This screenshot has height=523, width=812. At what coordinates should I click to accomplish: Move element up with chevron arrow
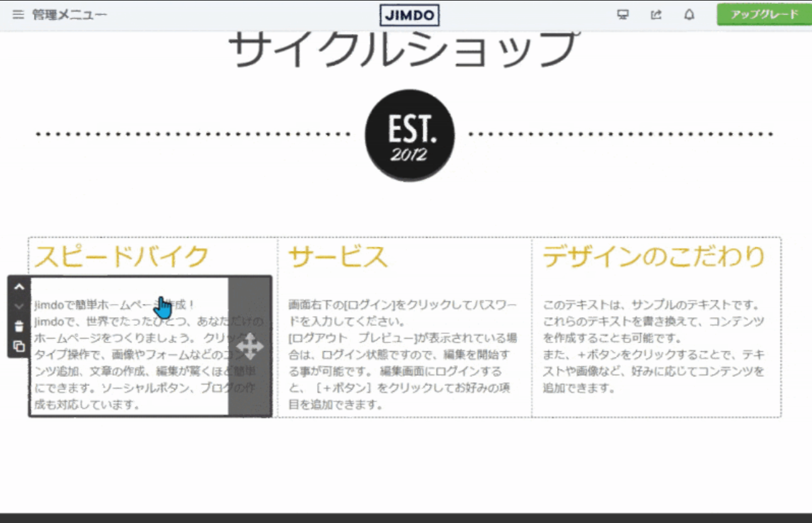[x=19, y=287]
